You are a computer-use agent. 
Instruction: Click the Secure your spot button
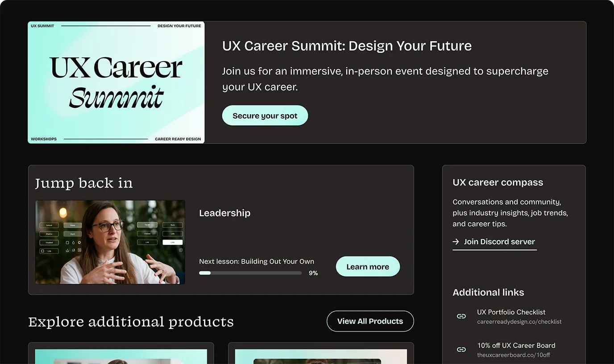[265, 115]
